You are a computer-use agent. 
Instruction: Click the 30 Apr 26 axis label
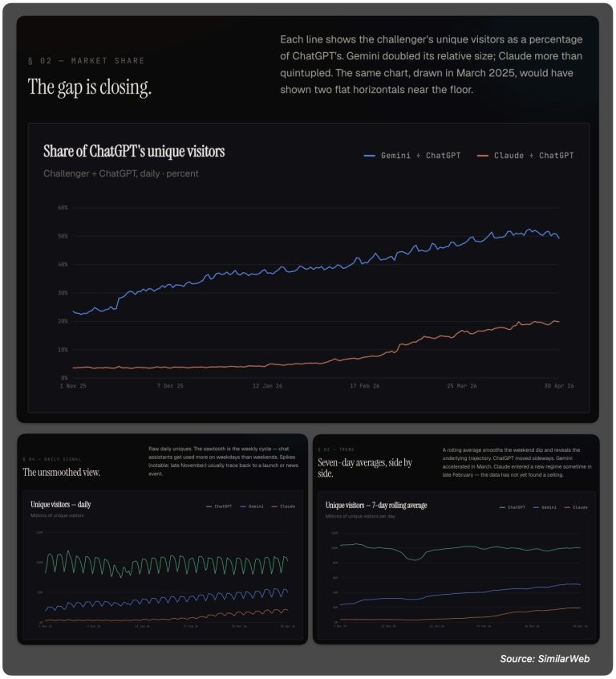559,386
